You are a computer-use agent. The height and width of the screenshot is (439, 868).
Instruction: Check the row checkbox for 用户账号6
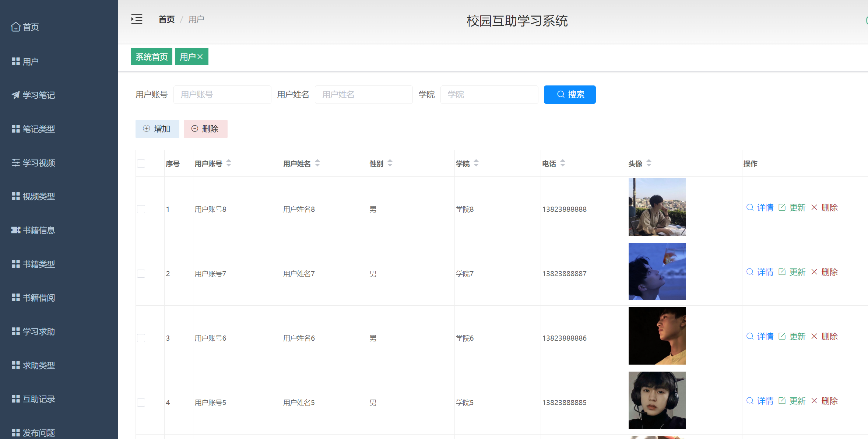141,338
